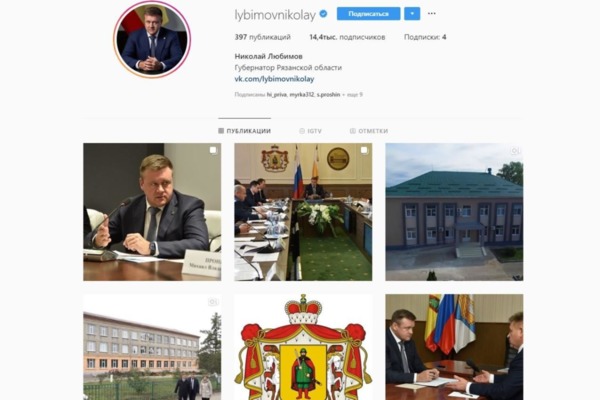600x400 pixels.
Task: Select the ПУБЛИКАЦИИ tab
Action: click(245, 131)
